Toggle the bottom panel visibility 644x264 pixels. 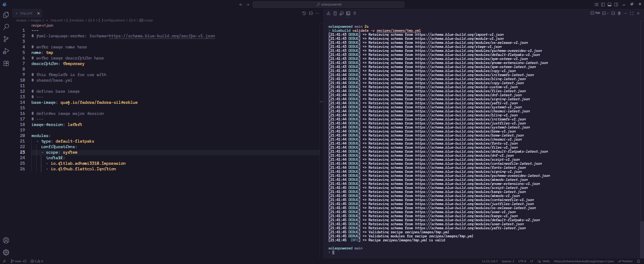(610, 5)
